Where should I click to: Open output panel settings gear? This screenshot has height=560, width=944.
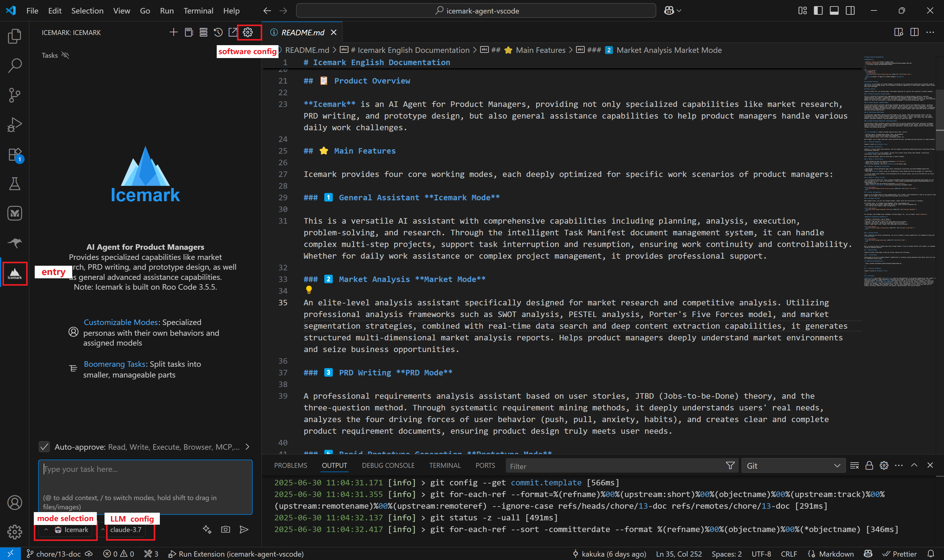click(884, 466)
